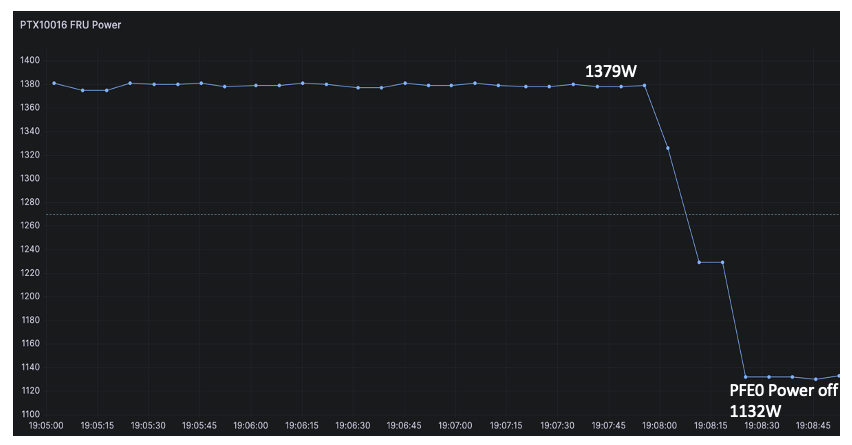
Task: Click the 19:07:30 time axis label
Action: click(x=557, y=425)
